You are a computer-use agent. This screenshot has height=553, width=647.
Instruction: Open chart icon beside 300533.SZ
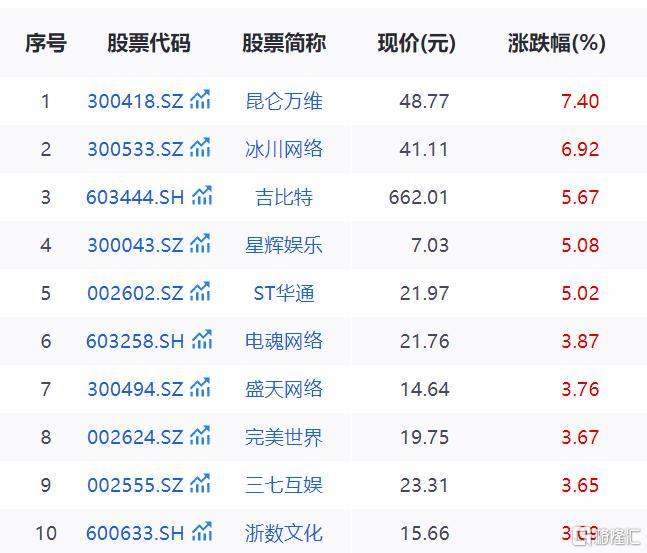[200, 147]
